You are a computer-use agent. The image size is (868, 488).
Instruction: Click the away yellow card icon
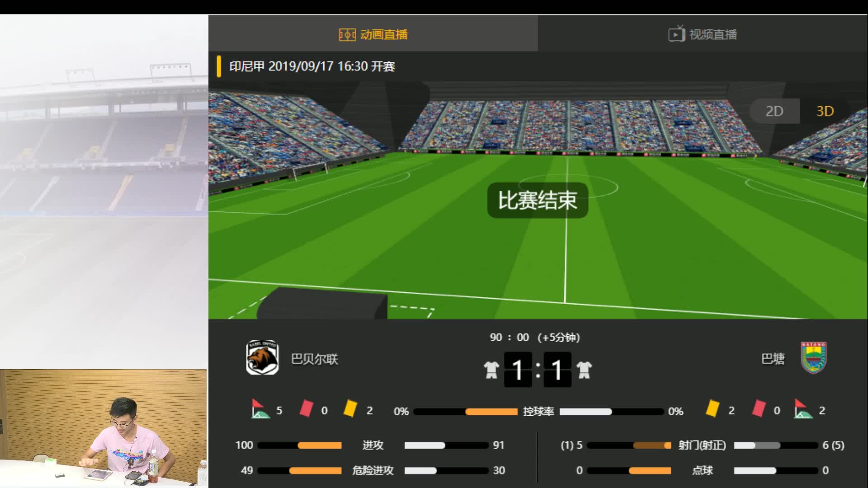pos(712,408)
